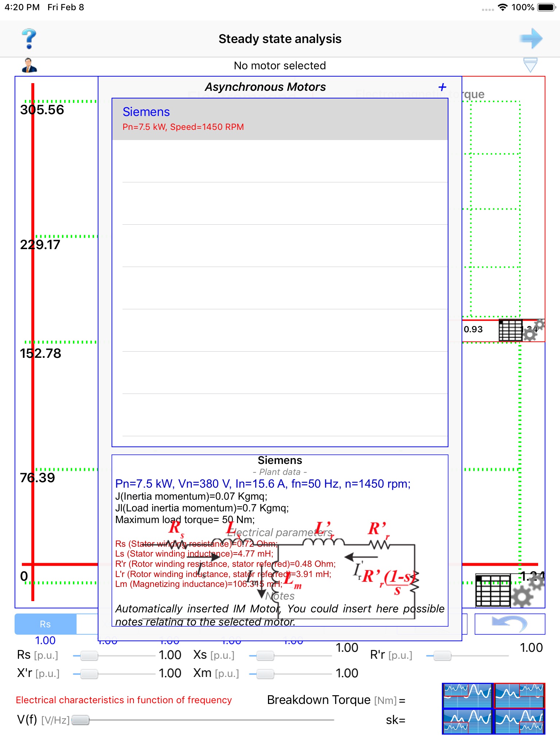
Task: Adjust the Xm [p.u.] slider
Action: pyautogui.click(x=290, y=674)
